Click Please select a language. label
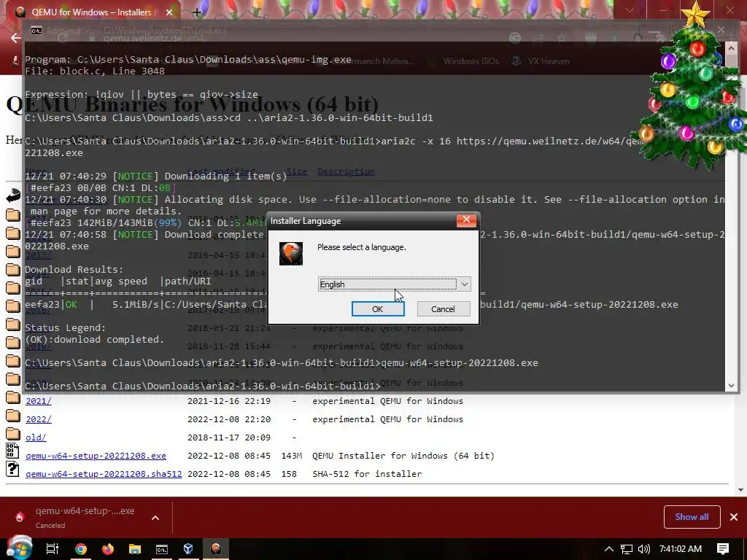 [x=362, y=247]
